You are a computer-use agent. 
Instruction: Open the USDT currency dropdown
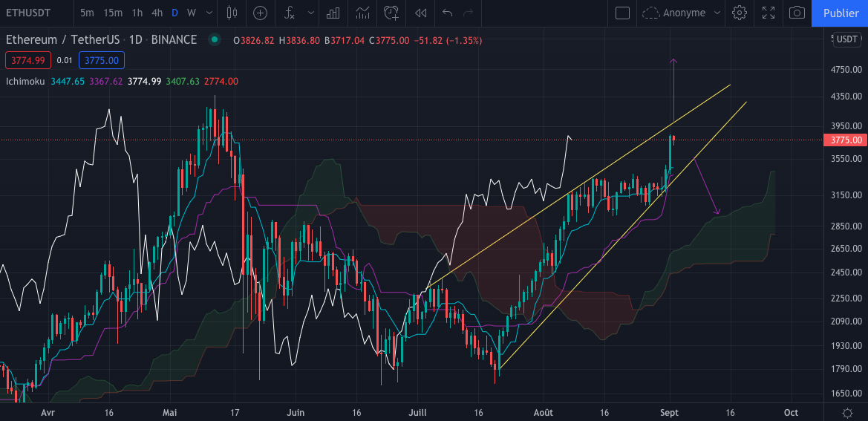tap(846, 39)
